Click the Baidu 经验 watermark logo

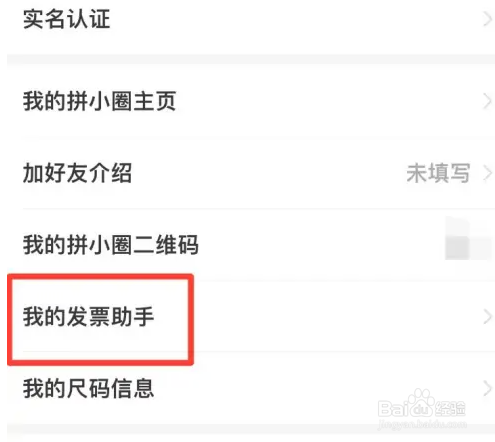(422, 404)
